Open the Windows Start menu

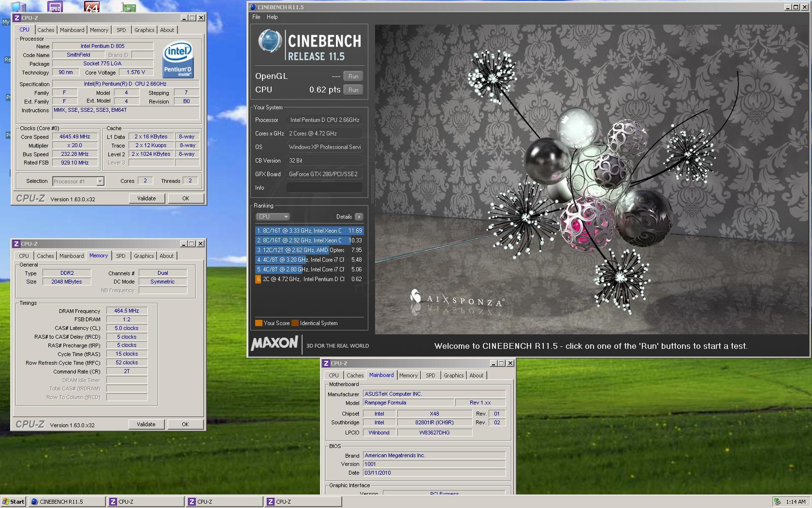(13, 502)
